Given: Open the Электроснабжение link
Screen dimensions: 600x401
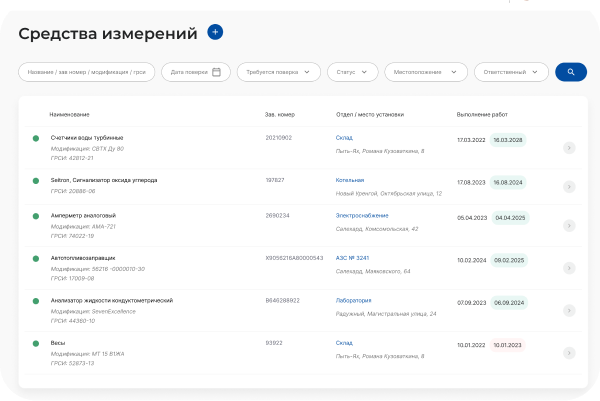Looking at the screenshot, I should tap(362, 215).
